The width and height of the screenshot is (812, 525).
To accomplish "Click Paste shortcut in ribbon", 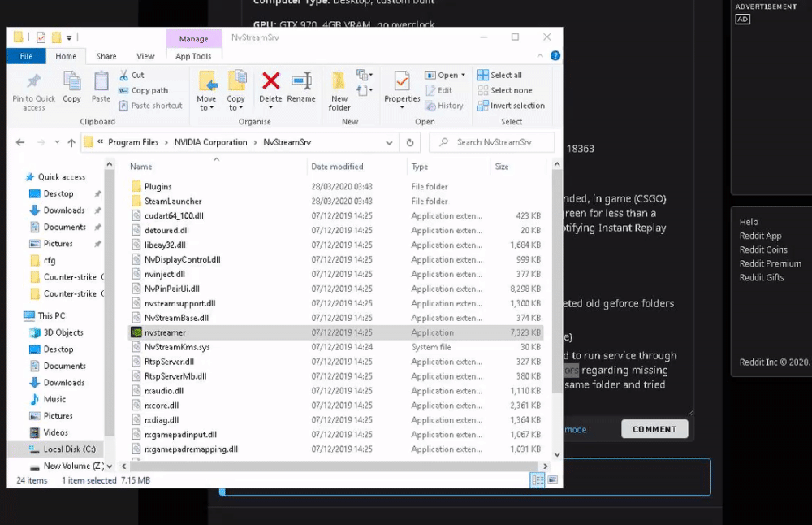I will [151, 106].
